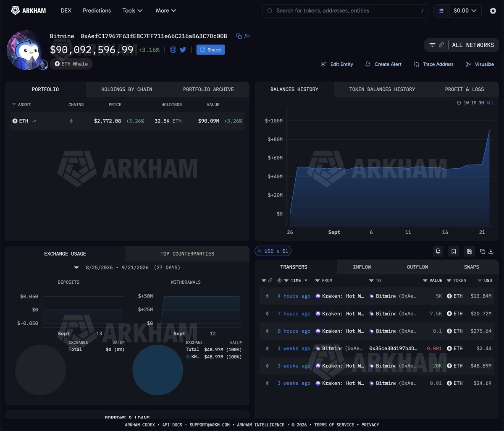504x431 pixels.
Task: Click the Arkham logo
Action: [x=28, y=10]
